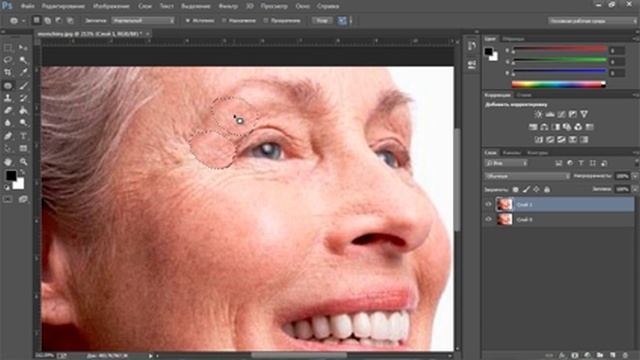Open the pattern picker in options bar

(342, 20)
